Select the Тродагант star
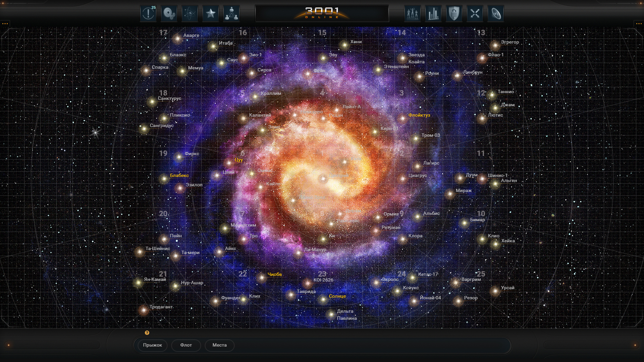Image resolution: width=644 pixels, height=362 pixels. pos(144,310)
